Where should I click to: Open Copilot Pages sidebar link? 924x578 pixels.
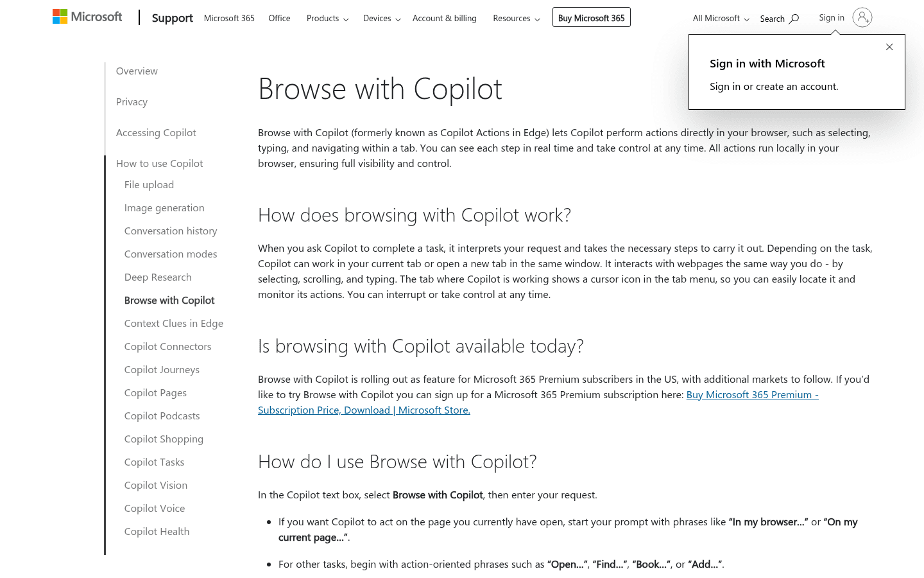155,392
